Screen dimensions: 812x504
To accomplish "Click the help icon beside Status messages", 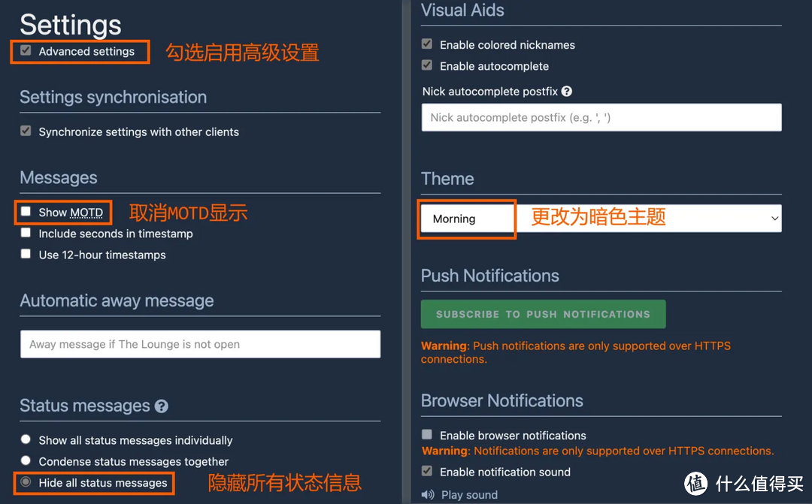I will 161,406.
